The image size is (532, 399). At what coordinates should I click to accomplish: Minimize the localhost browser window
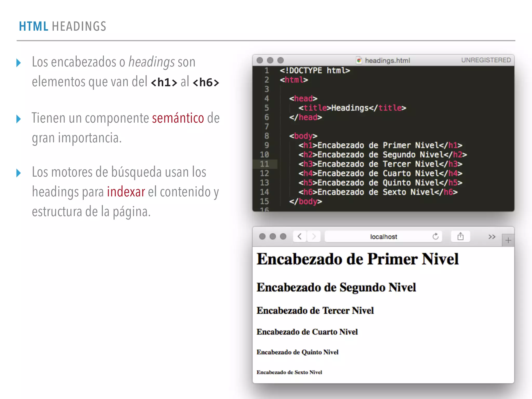[273, 236]
